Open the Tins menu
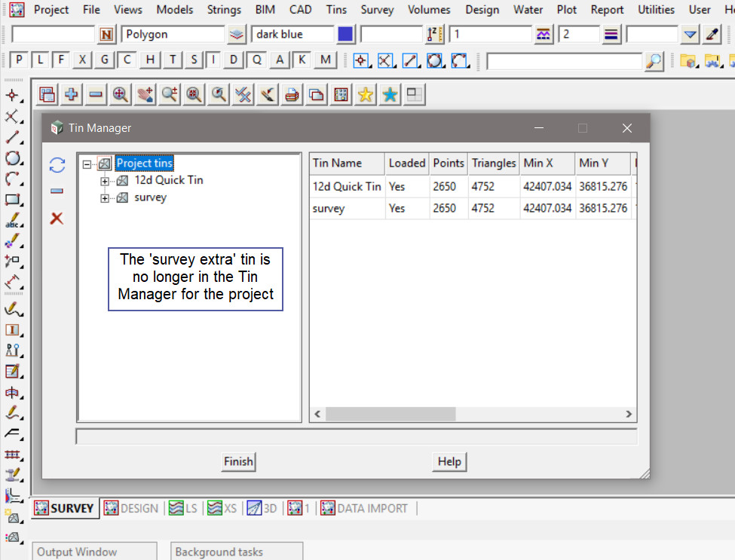Image resolution: width=735 pixels, height=560 pixels. click(336, 9)
